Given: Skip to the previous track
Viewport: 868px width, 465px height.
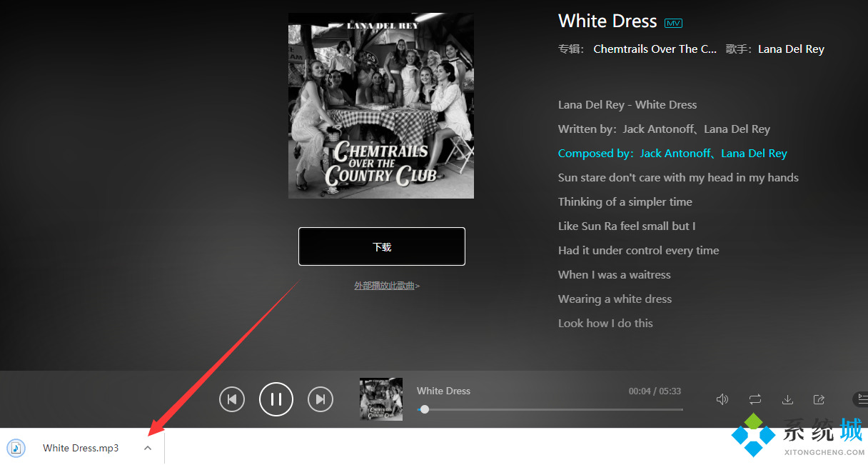Looking at the screenshot, I should pyautogui.click(x=232, y=399).
